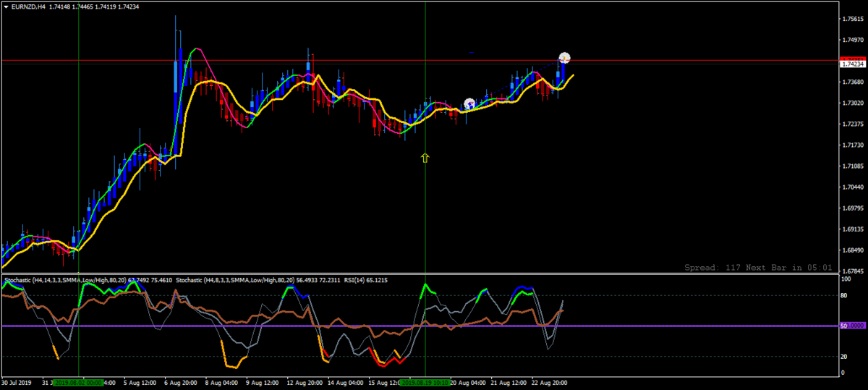This screenshot has width=868, height=390.
Task: Click the Stochastic (H4,14,3,3) indicator label
Action: [x=88, y=279]
